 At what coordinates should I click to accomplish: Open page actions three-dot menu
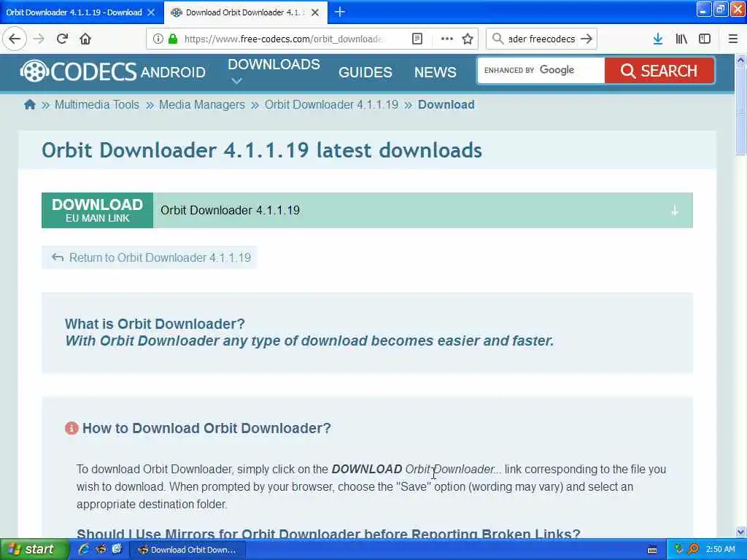[446, 39]
